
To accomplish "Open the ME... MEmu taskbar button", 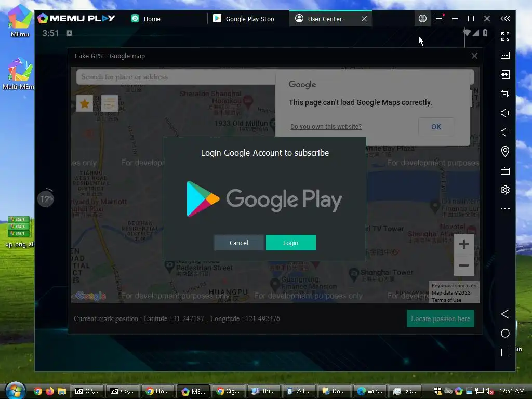I will click(x=193, y=391).
